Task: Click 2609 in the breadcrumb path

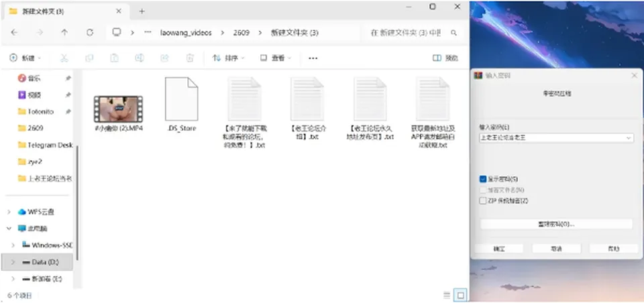Action: point(241,33)
